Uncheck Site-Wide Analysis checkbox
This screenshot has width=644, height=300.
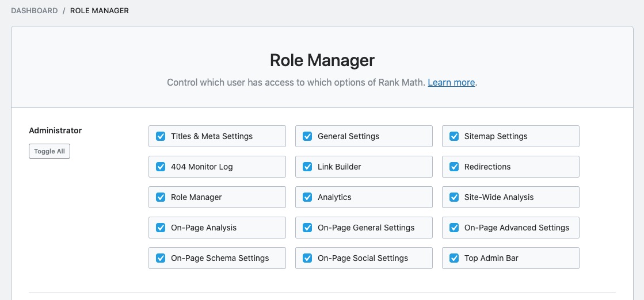click(454, 197)
